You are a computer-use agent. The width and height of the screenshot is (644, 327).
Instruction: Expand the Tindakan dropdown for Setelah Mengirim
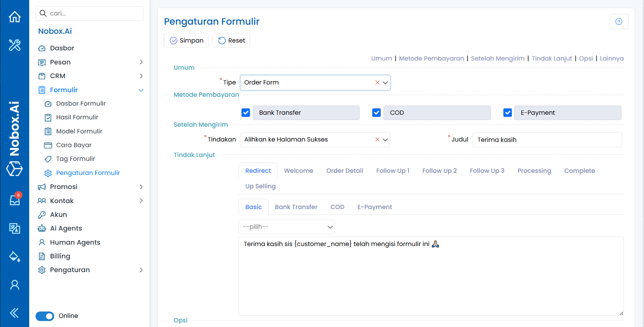click(385, 139)
